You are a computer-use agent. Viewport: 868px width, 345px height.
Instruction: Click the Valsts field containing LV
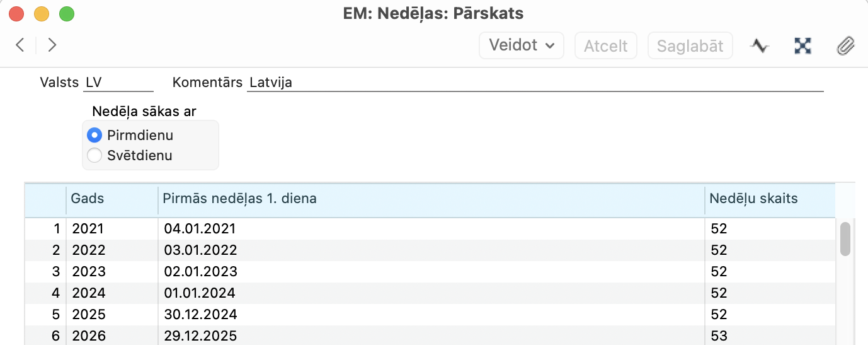(x=118, y=83)
